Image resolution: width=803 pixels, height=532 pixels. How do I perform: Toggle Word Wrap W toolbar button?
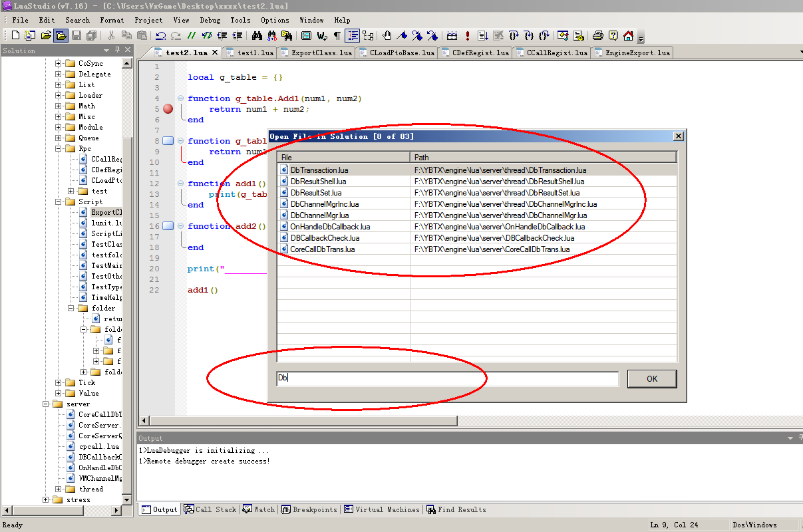pyautogui.click(x=322, y=35)
